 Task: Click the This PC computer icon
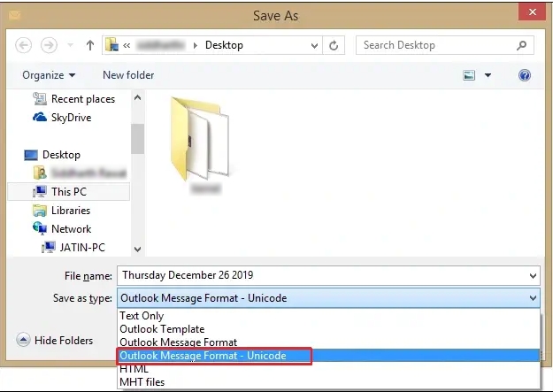[x=40, y=192]
